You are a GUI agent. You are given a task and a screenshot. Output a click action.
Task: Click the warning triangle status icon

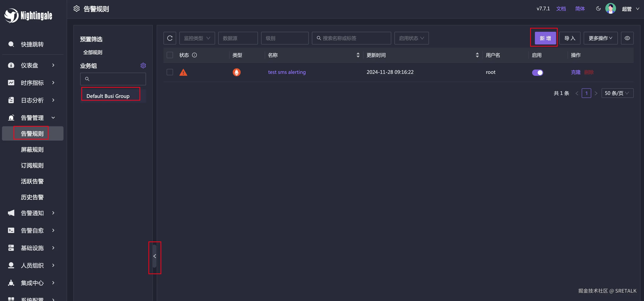pos(183,72)
